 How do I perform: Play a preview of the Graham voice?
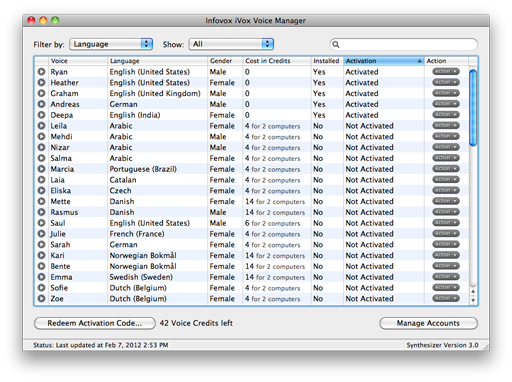tap(41, 93)
